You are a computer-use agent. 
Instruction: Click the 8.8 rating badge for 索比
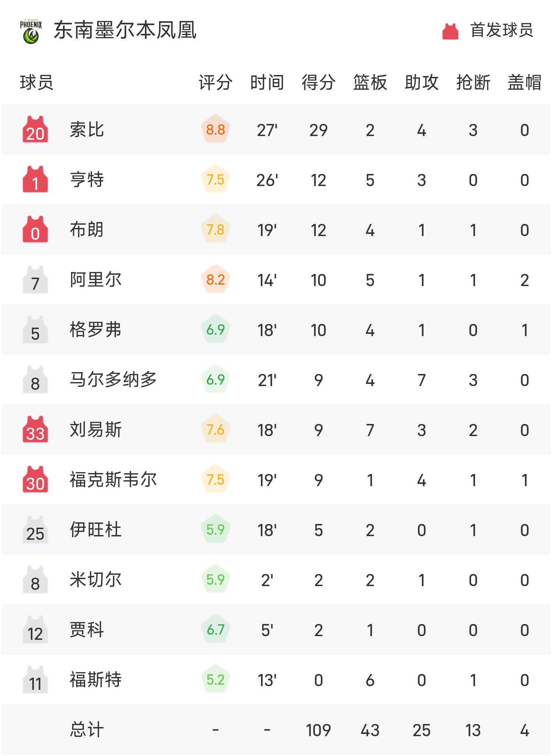216,129
